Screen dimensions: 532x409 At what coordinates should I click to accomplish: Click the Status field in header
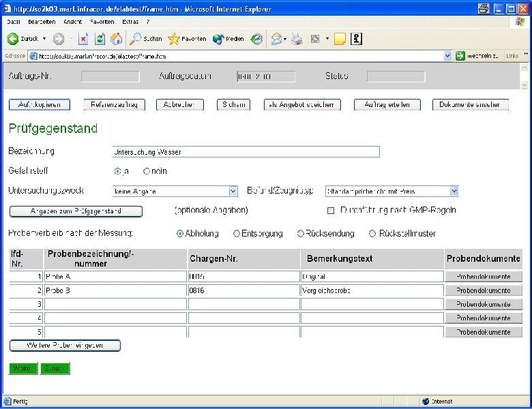(396, 76)
